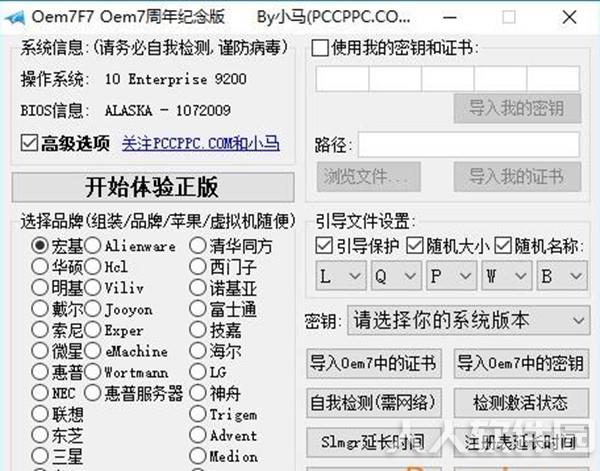Uncheck 随机大小 checkbox
This screenshot has height=471, width=600.
[x=414, y=246]
